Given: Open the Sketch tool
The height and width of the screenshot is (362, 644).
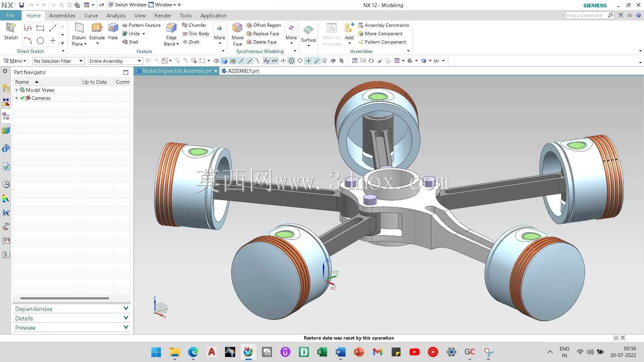Looking at the screenshot, I should coord(11,32).
